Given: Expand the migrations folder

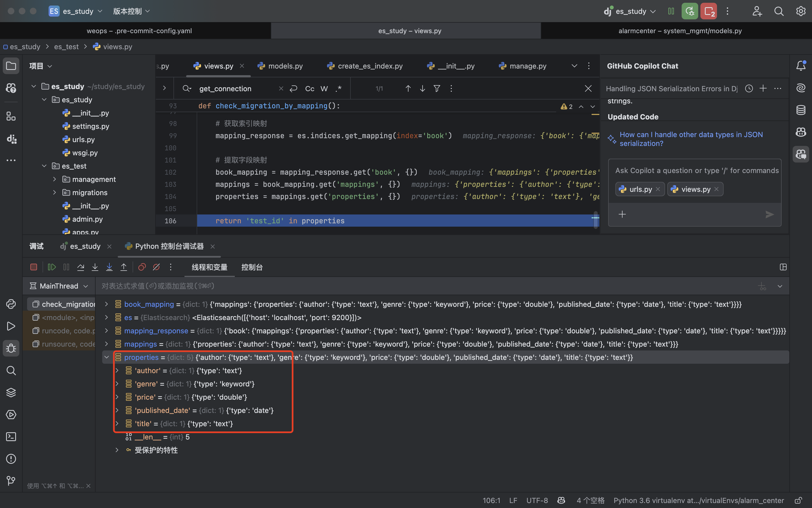Looking at the screenshot, I should pyautogui.click(x=54, y=193).
